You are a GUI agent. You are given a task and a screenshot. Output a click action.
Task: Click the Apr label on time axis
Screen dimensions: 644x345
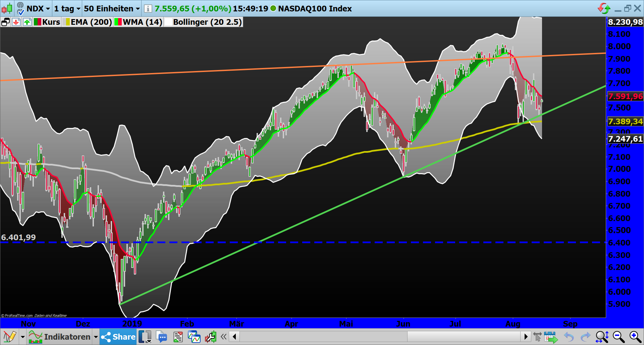291,324
